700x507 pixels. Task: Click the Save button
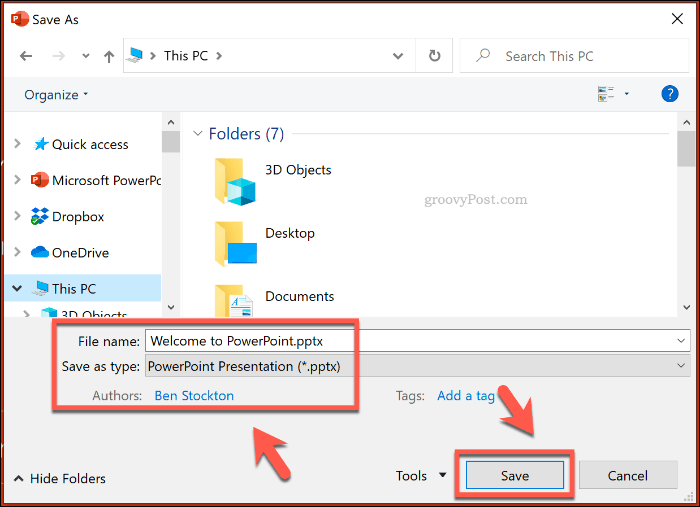(515, 475)
